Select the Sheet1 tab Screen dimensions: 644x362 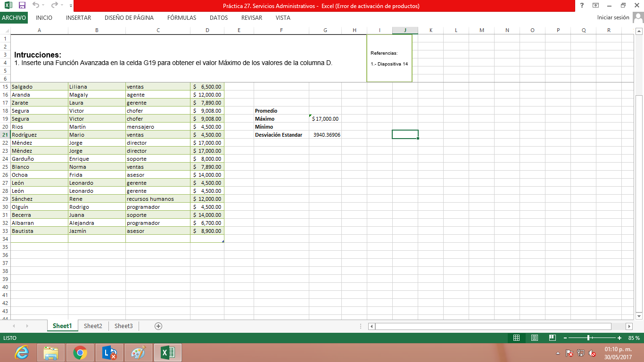(x=62, y=326)
